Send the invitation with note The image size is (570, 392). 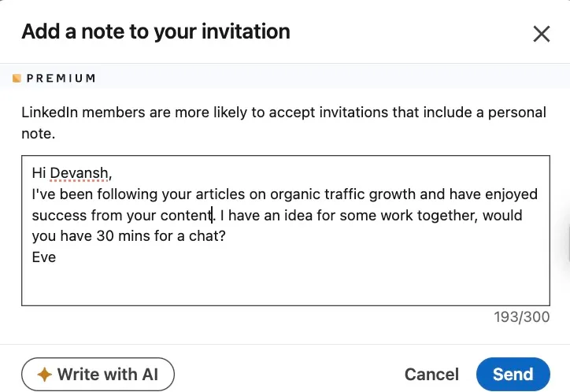coord(513,374)
